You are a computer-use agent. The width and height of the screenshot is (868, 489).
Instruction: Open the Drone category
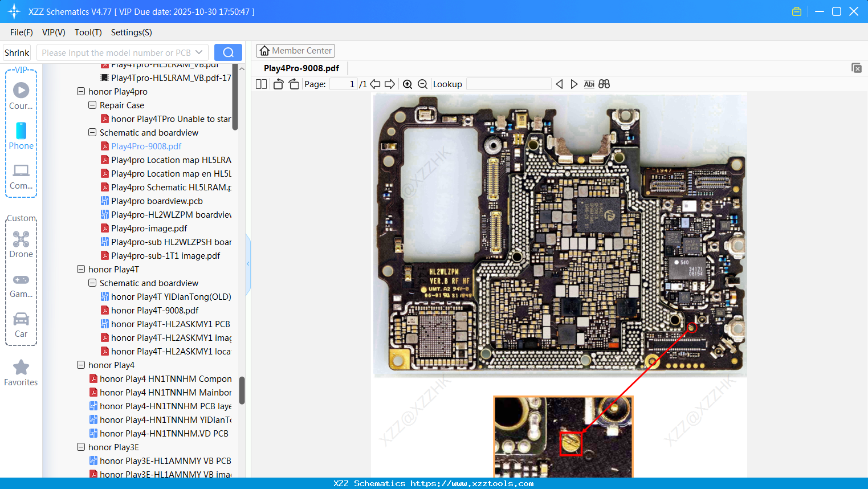21,245
